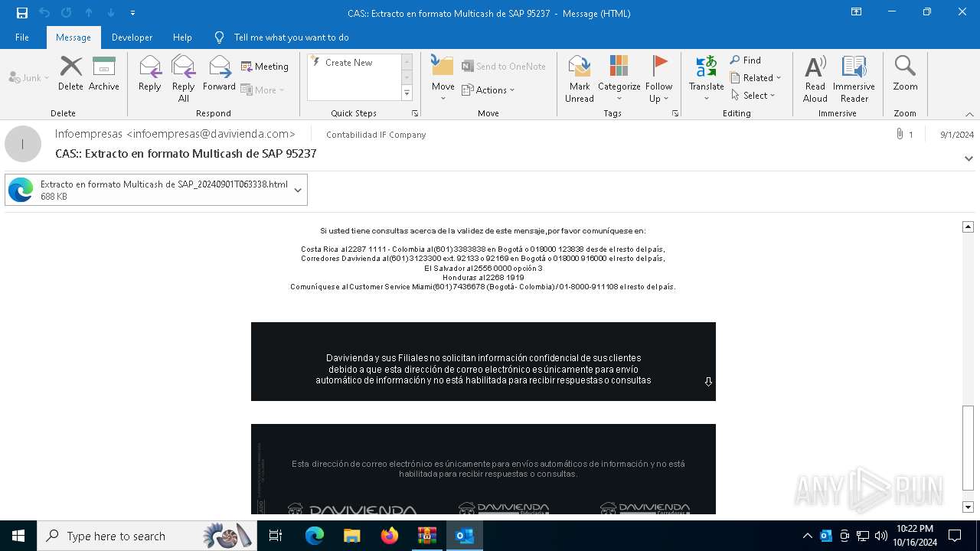Open the File tab
980x551 pixels.
22,37
